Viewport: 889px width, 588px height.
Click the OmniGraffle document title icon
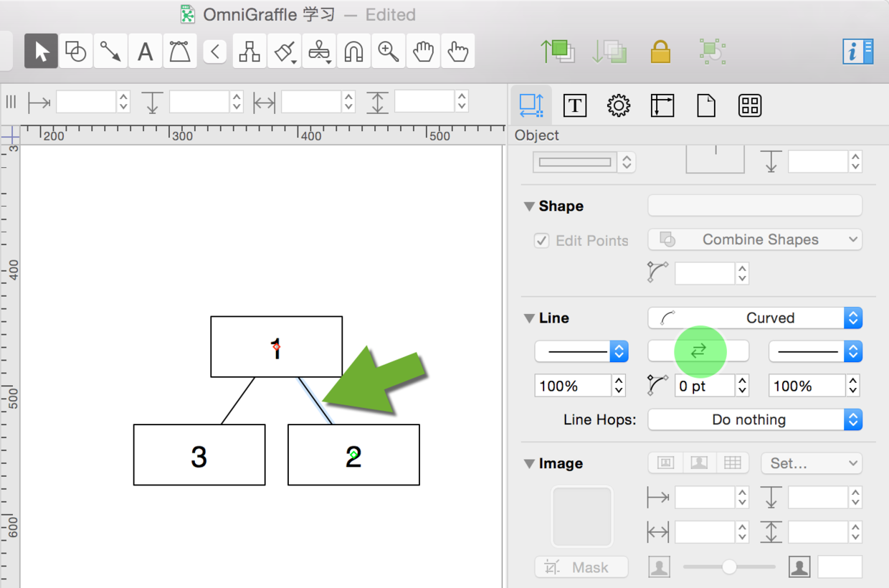pyautogui.click(x=187, y=14)
